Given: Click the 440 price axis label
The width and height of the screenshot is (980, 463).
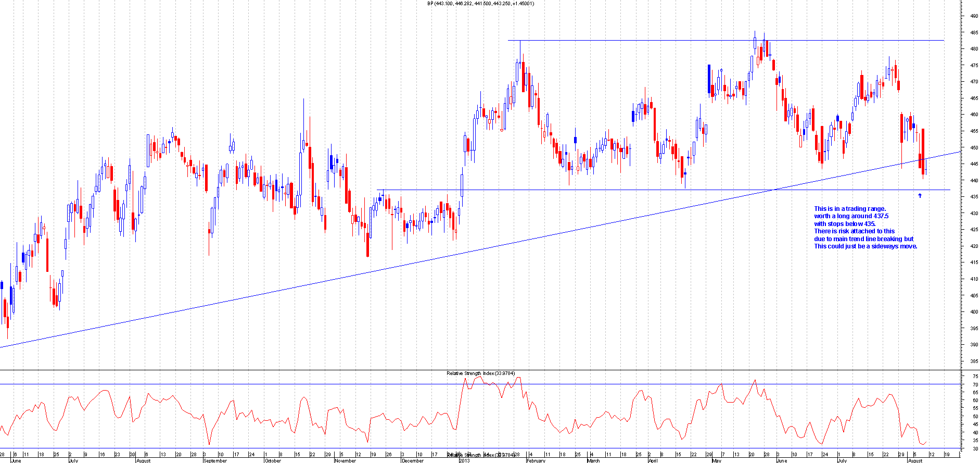Looking at the screenshot, I should click(x=973, y=181).
